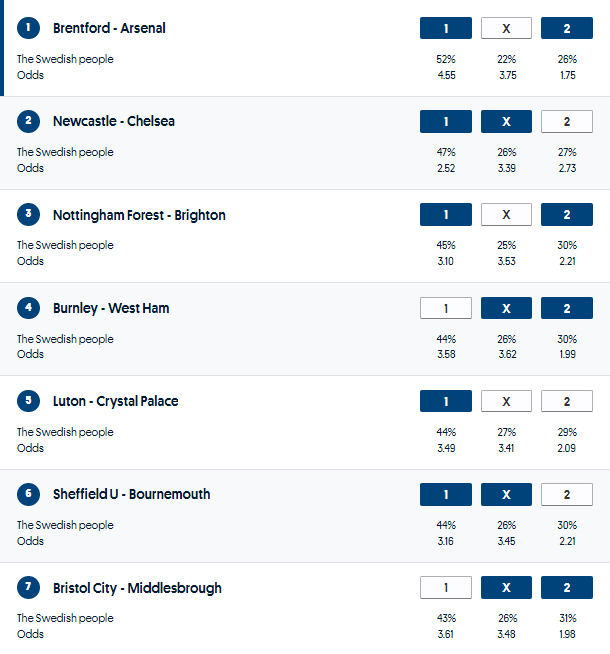The height and width of the screenshot is (654, 610).
Task: Deselect draw (X) for Sheffield U - Bournemouth
Action: tap(506, 494)
